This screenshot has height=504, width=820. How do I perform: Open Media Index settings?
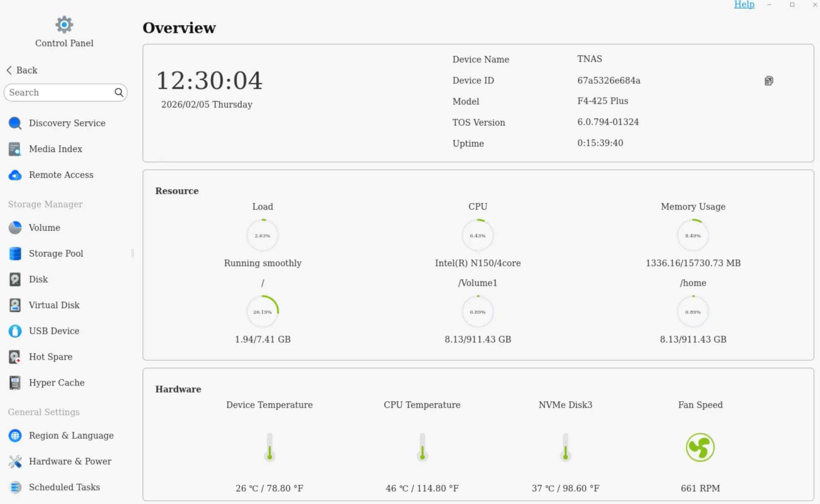(55, 149)
